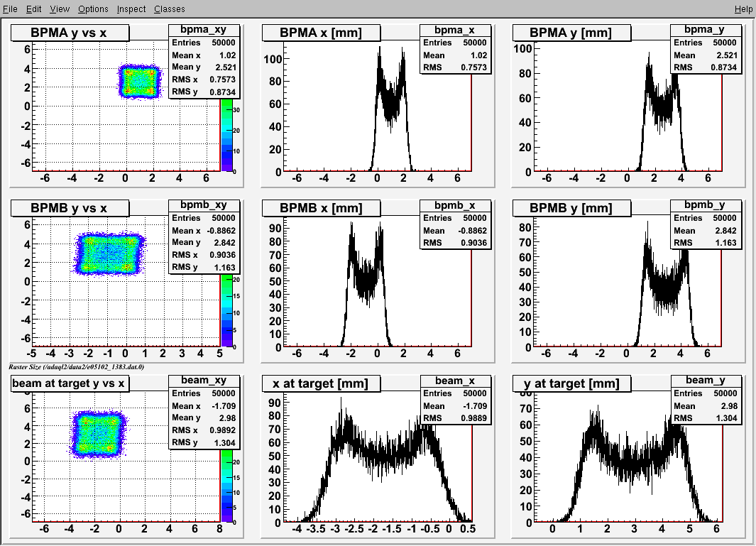Click the bpmb_y statistics box header
This screenshot has width=756, height=546.
coord(704,205)
